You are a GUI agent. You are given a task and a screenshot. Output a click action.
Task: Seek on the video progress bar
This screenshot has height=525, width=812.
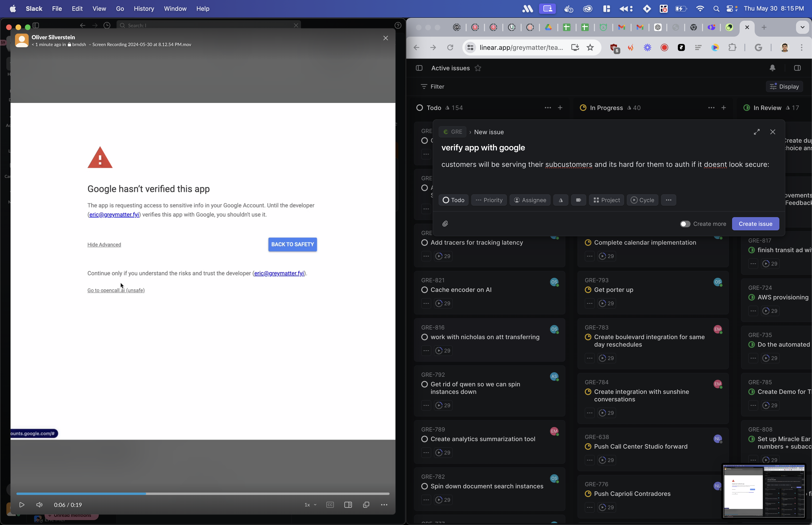tap(238, 493)
